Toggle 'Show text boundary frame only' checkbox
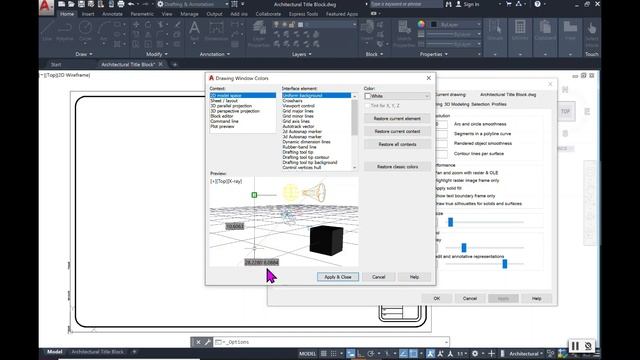This screenshot has height=360, width=640. tap(465, 196)
